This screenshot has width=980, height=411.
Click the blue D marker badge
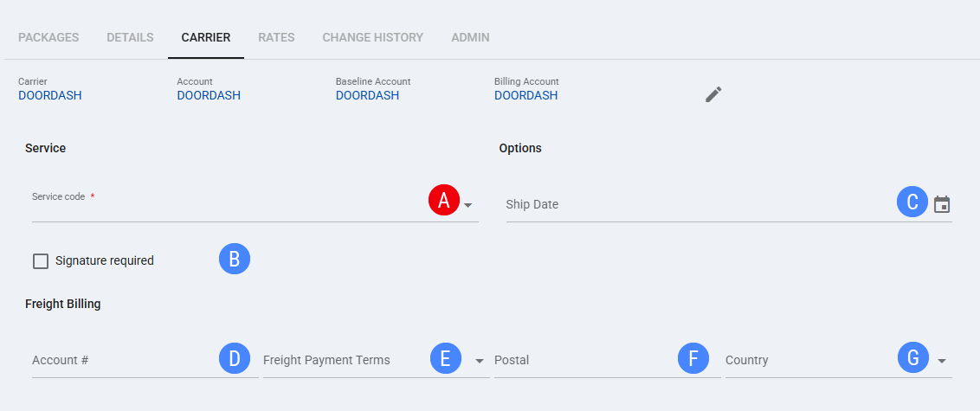coord(235,358)
